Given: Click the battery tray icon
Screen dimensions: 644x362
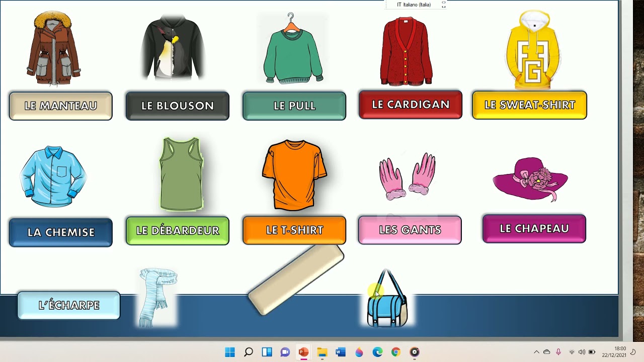Looking at the screenshot, I should pos(592,352).
